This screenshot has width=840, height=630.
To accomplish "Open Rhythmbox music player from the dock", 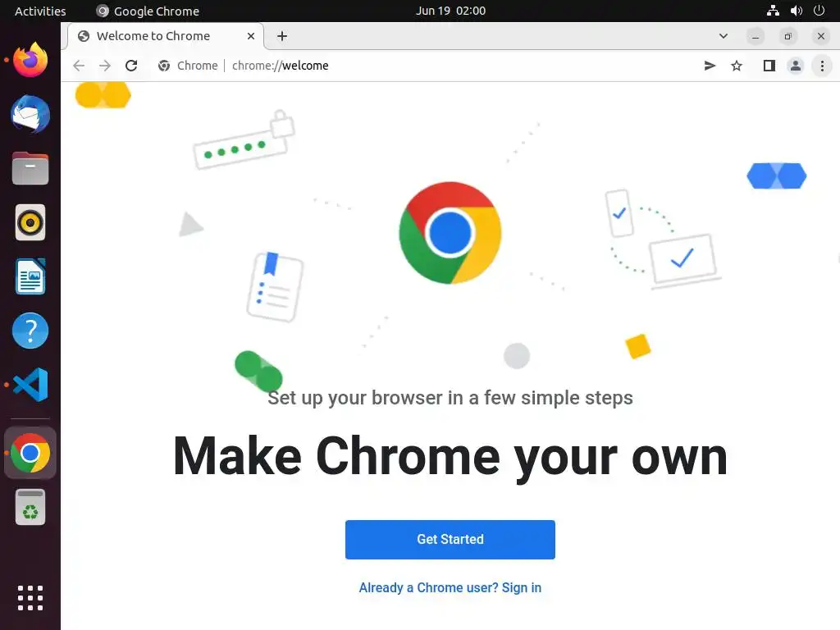I will point(30,222).
